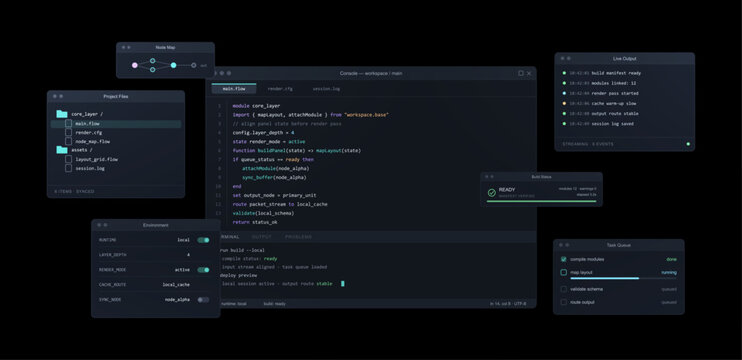Select the pink start node in Node Map
The image size is (742, 360).
pos(135,65)
